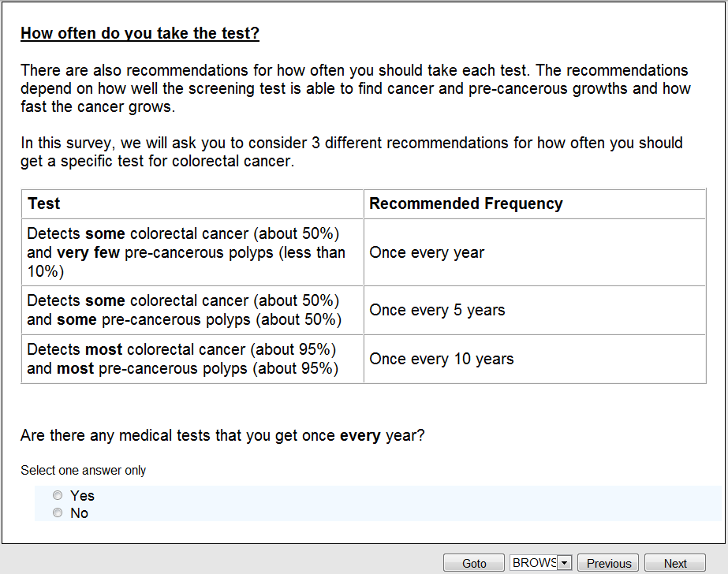Click the 'No' answer label text

point(79,513)
